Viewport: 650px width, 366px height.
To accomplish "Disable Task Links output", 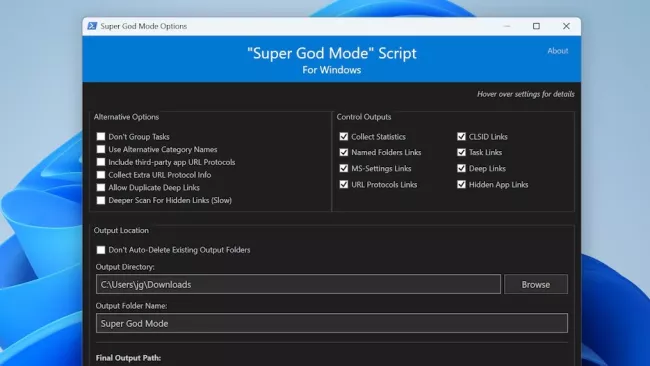I will coord(461,152).
